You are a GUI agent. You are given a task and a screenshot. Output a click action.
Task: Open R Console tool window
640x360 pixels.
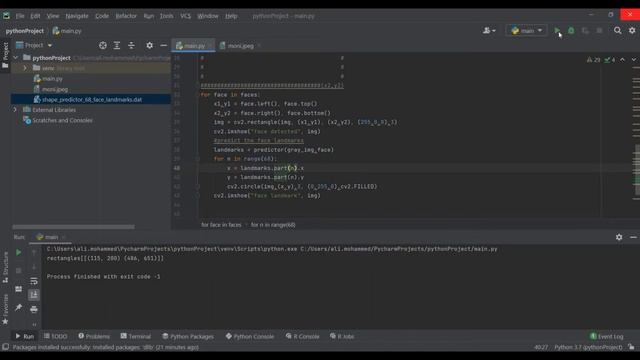pyautogui.click(x=302, y=336)
